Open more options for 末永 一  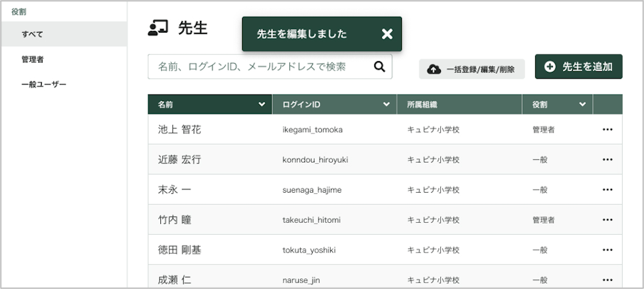608,190
